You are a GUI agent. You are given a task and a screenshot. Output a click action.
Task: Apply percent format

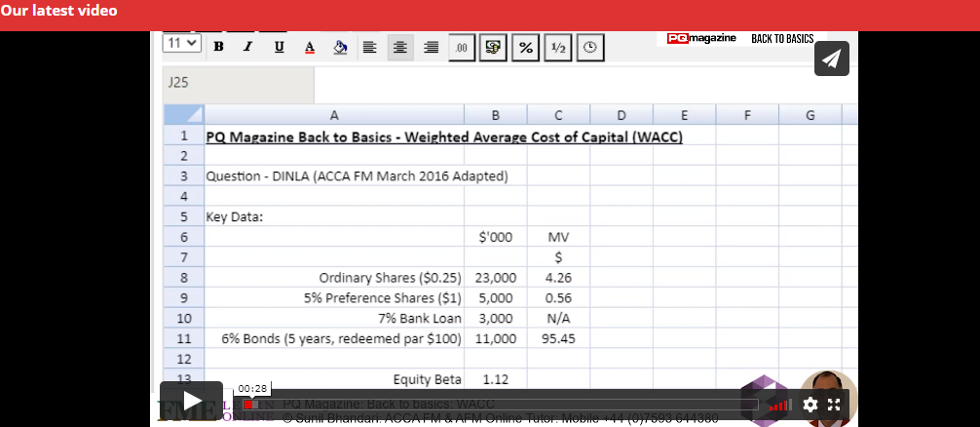click(x=526, y=48)
